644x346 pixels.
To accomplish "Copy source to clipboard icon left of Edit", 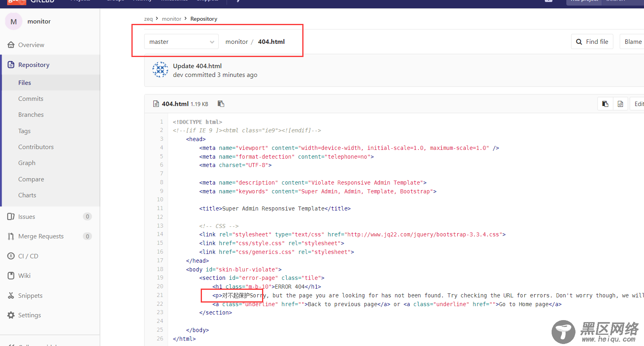I will [605, 104].
